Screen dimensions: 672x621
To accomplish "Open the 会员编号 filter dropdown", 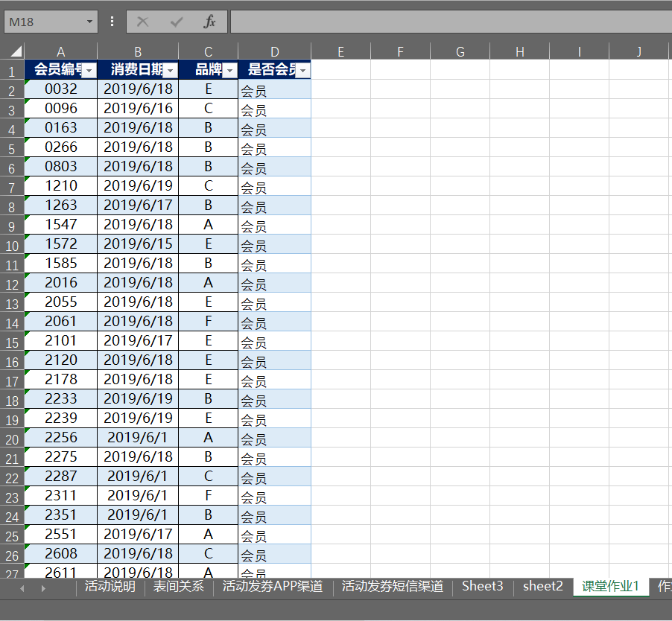I will [x=89, y=70].
